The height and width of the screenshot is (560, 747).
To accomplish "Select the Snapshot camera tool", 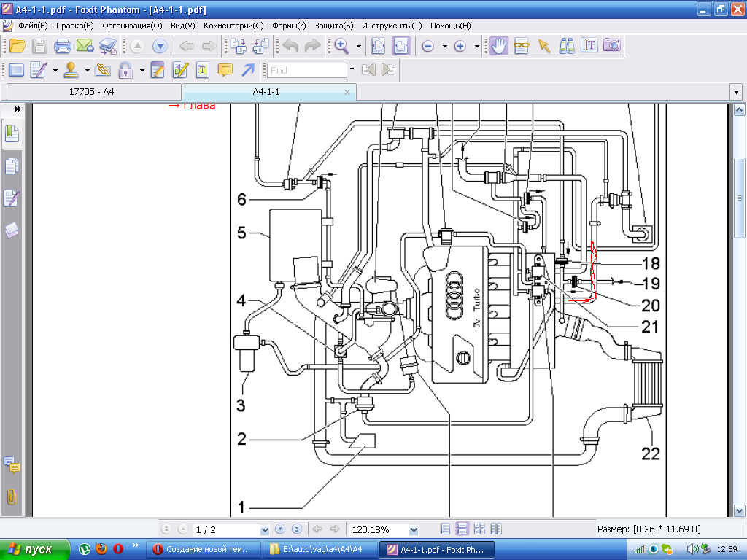I will (612, 46).
